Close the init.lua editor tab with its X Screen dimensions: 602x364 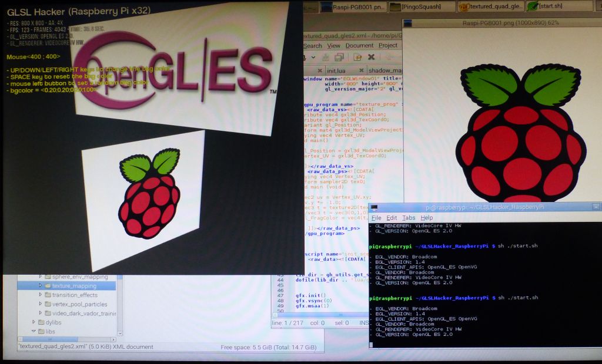click(362, 70)
